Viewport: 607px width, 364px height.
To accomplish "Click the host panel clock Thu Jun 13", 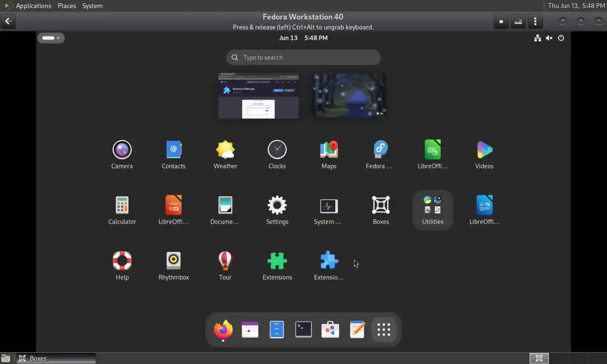I will (x=576, y=6).
